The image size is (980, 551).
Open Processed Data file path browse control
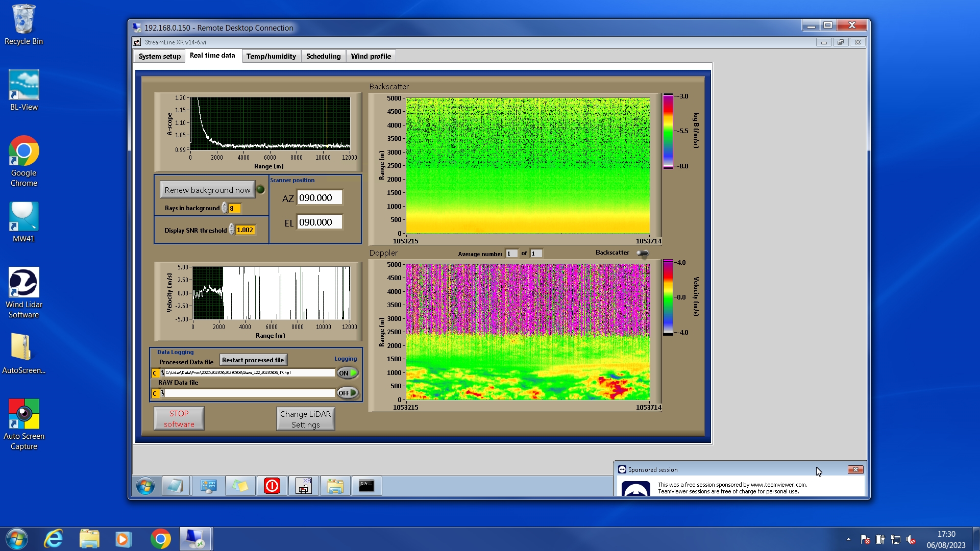click(x=163, y=373)
